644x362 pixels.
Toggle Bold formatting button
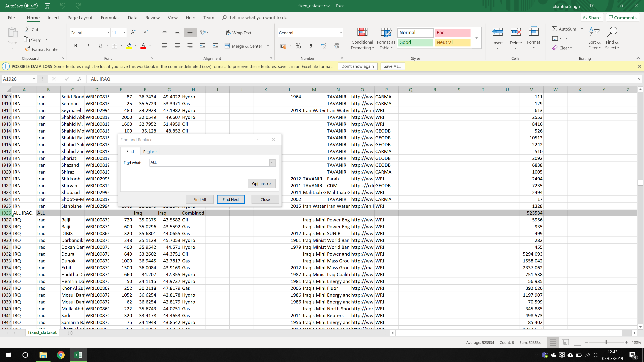[x=75, y=46]
